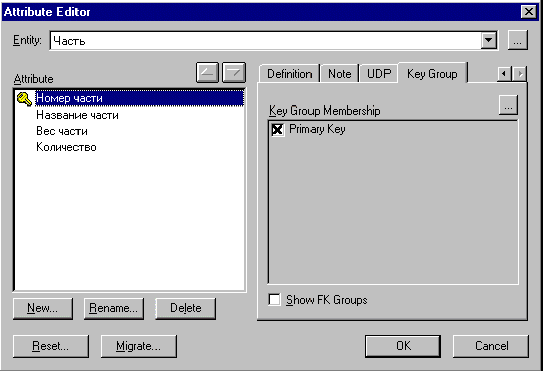Click the Rename... button
Screen dimensions: 543x371
114,308
